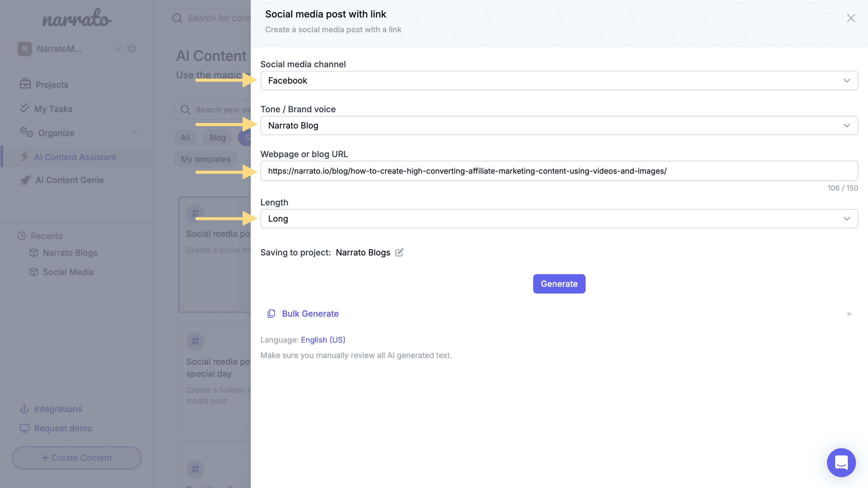Click the Webpage or blog URL field
The width and height of the screenshot is (868, 488).
point(559,171)
